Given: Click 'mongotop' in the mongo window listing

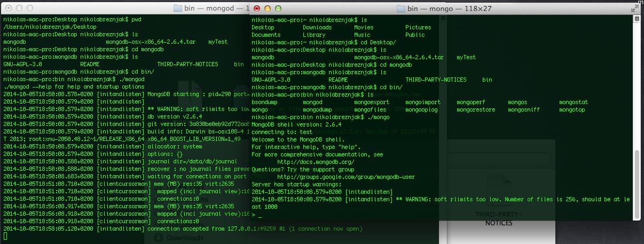Looking at the screenshot, I should 572,109.
